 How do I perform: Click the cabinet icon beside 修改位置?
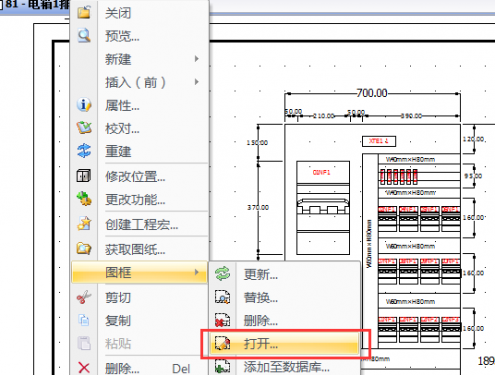pos(84,176)
